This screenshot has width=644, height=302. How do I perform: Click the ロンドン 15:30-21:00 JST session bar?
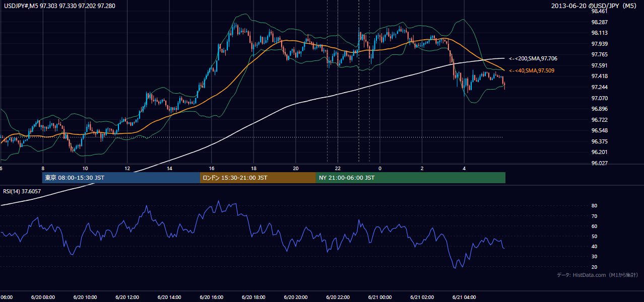click(x=258, y=178)
